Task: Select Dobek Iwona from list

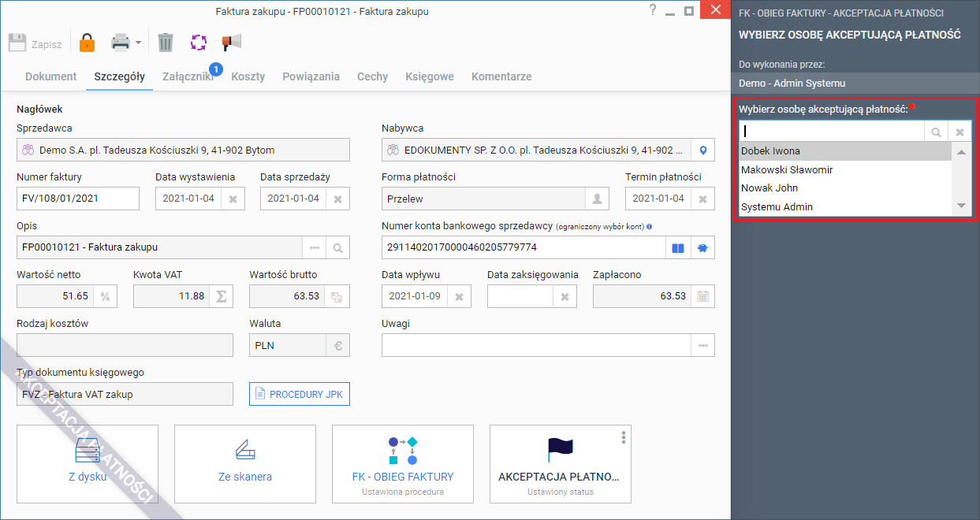Action: click(x=845, y=151)
